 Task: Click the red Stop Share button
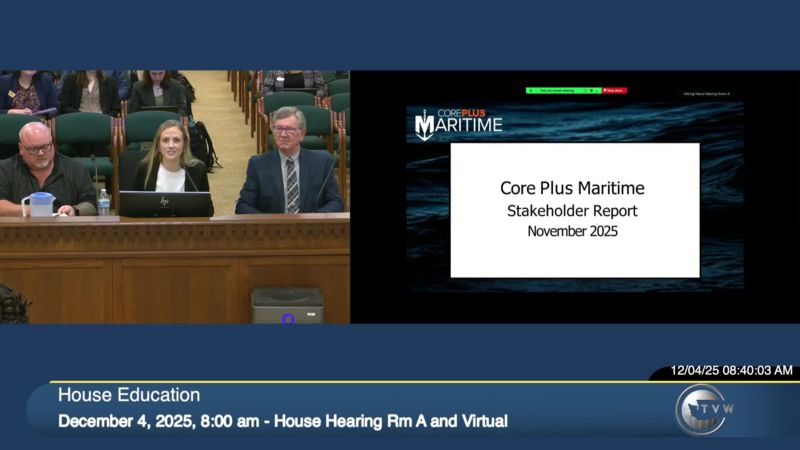tap(614, 90)
